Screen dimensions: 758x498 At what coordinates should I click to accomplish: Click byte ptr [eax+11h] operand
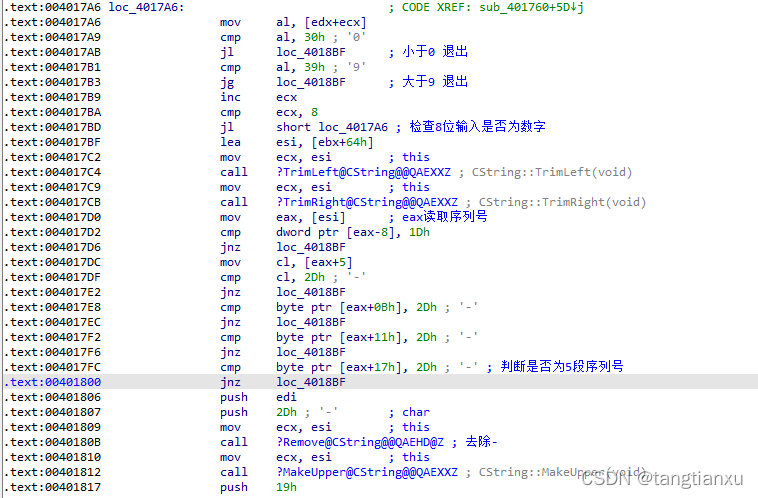[x=342, y=337]
